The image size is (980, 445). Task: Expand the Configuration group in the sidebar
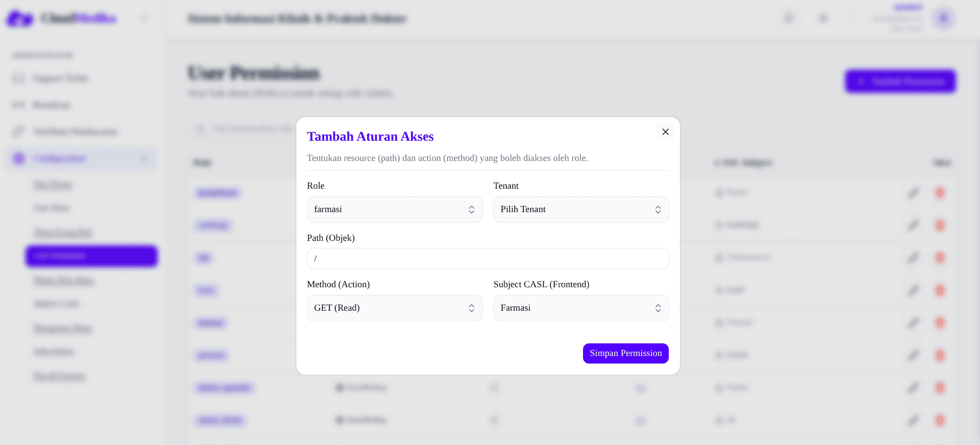tap(82, 158)
